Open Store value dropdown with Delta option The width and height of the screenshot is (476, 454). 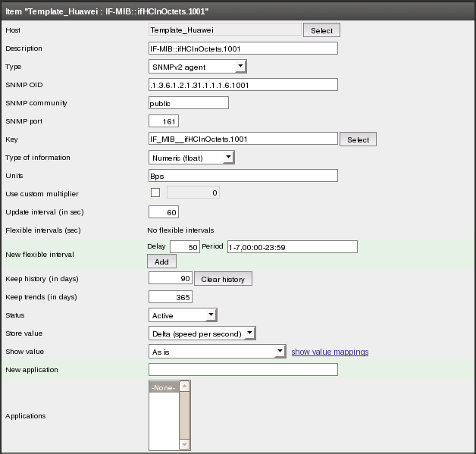[x=202, y=333]
